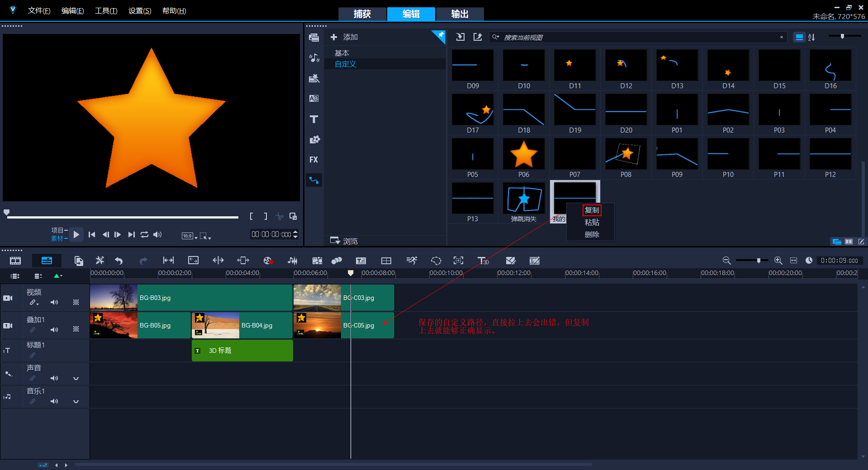Choose 复制 in the context menu

point(592,210)
